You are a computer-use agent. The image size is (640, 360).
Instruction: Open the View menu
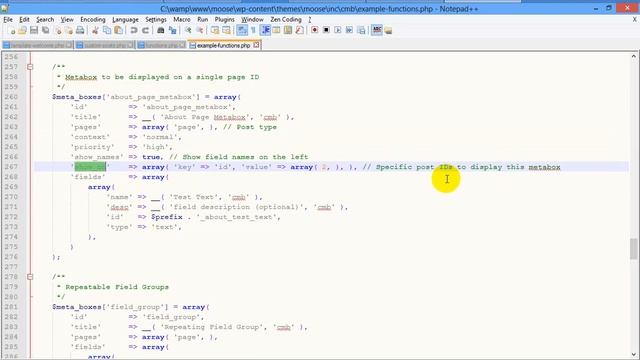[x=67, y=20]
